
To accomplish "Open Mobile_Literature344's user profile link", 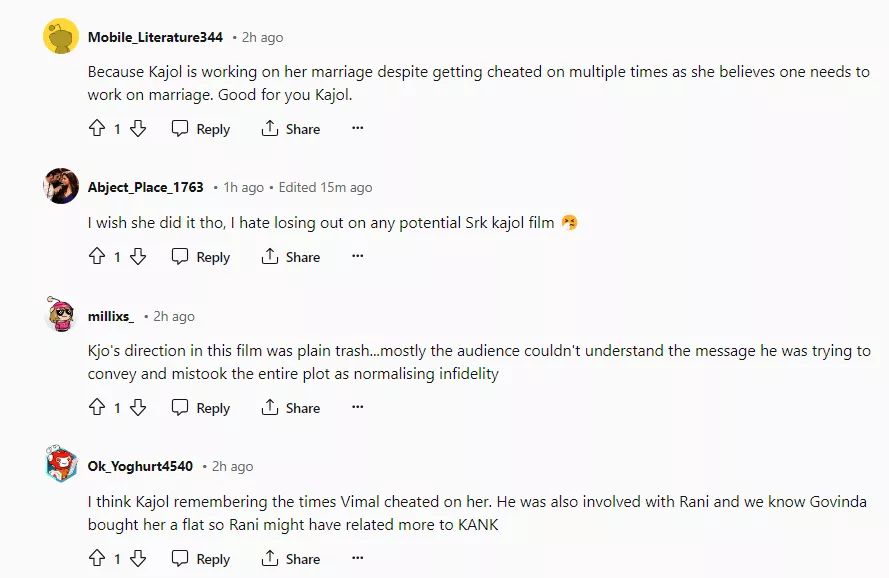I will (x=155, y=37).
